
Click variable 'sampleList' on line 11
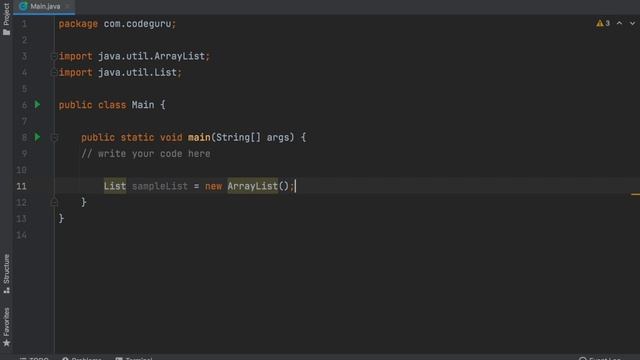(x=160, y=186)
